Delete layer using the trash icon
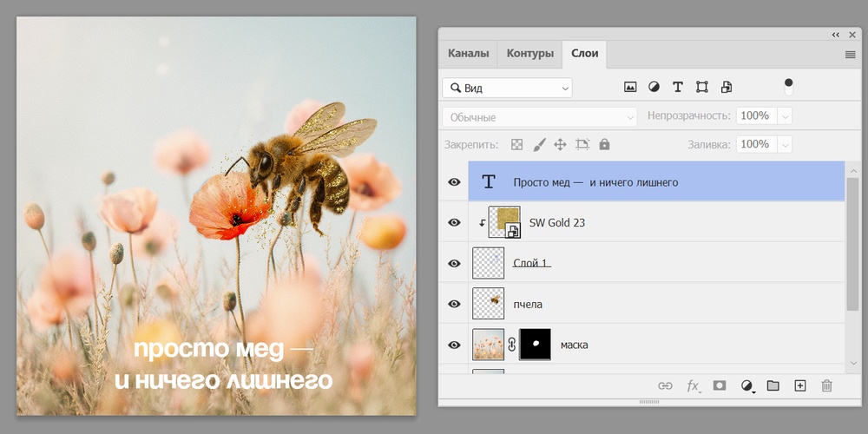The width and height of the screenshot is (868, 434). click(x=826, y=385)
